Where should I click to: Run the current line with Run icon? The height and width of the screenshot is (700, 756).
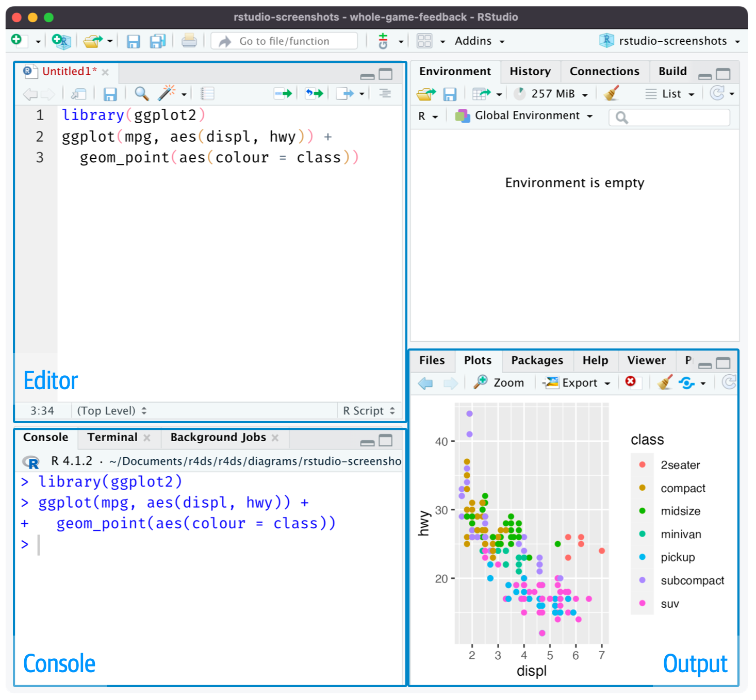coord(283,93)
